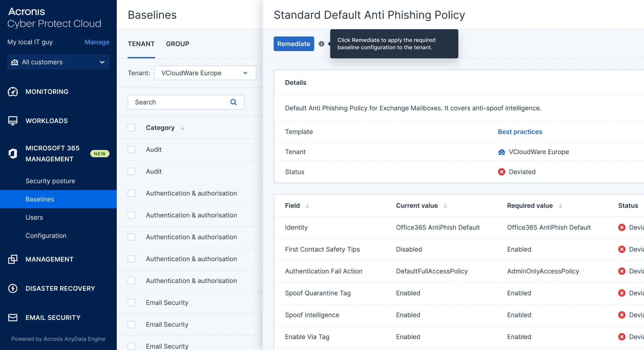Click the Monitoring gauge icon
This screenshot has width=644, height=350.
(13, 92)
